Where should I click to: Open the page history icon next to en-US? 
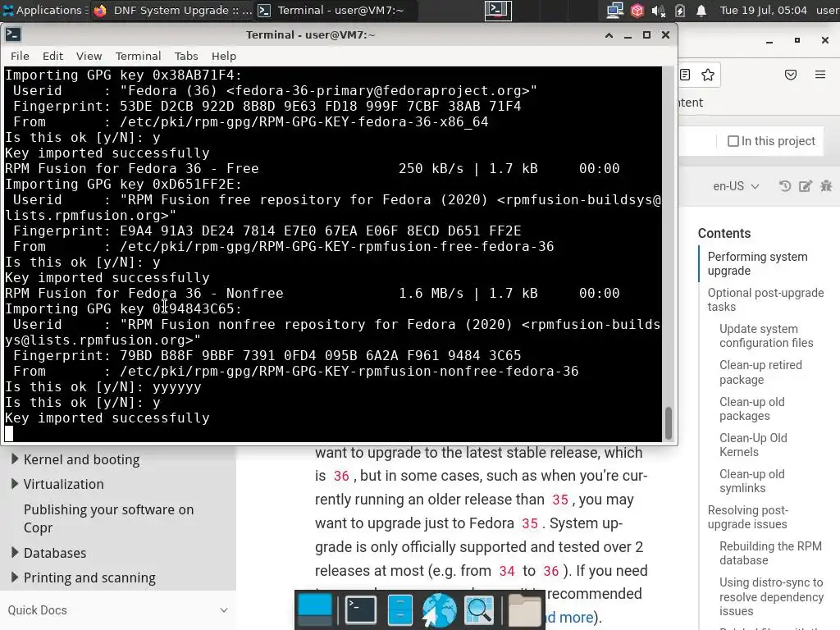(785, 186)
